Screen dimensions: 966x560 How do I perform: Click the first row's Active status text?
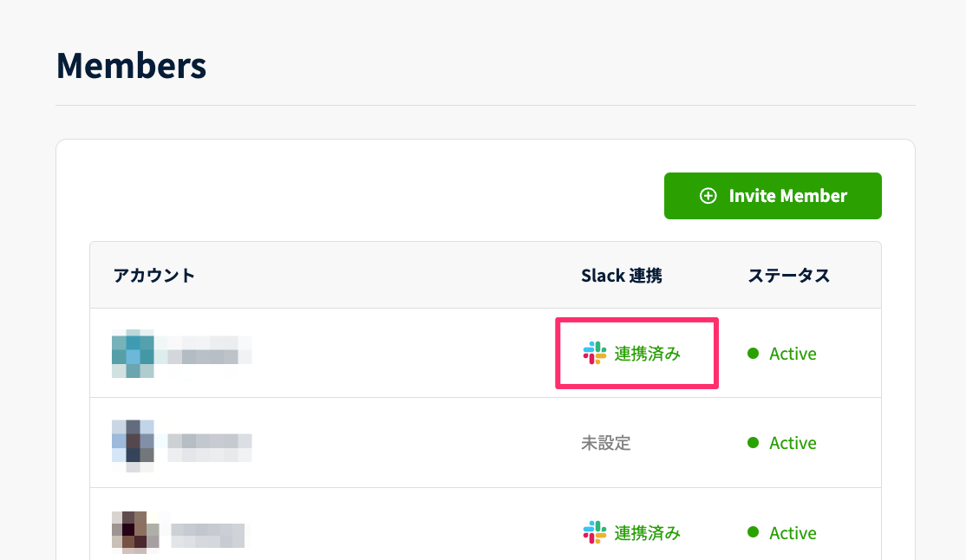click(793, 354)
